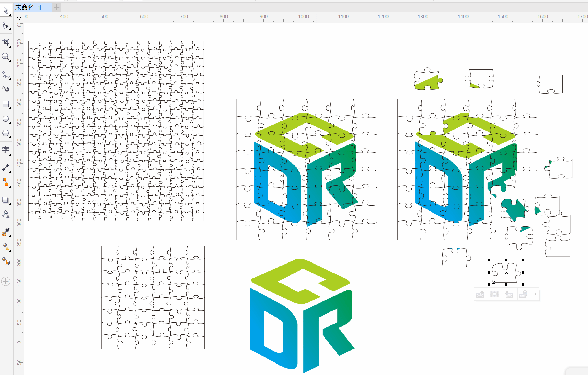Add a new document with the plus tab
This screenshot has width=588, height=375.
[57, 7]
